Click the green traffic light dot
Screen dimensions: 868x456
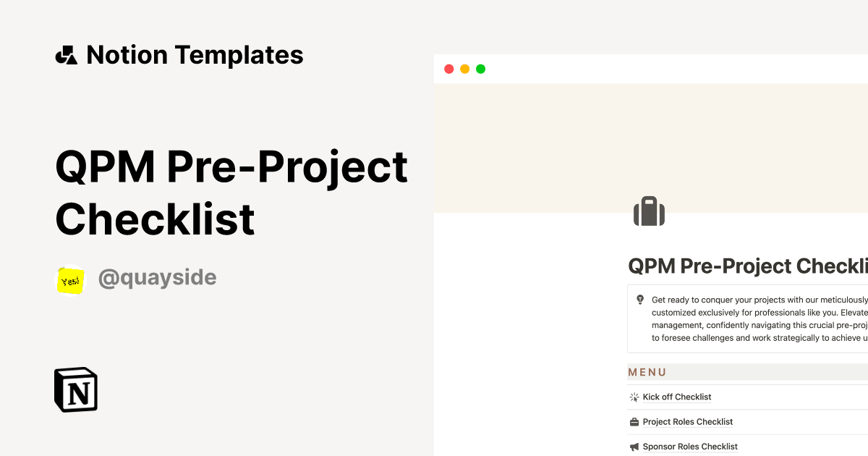tap(480, 68)
